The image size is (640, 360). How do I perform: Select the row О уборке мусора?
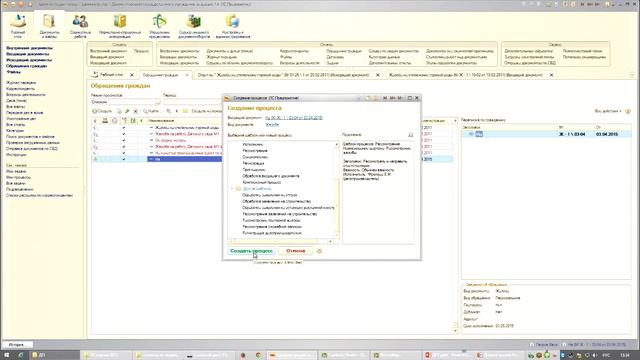(171, 140)
